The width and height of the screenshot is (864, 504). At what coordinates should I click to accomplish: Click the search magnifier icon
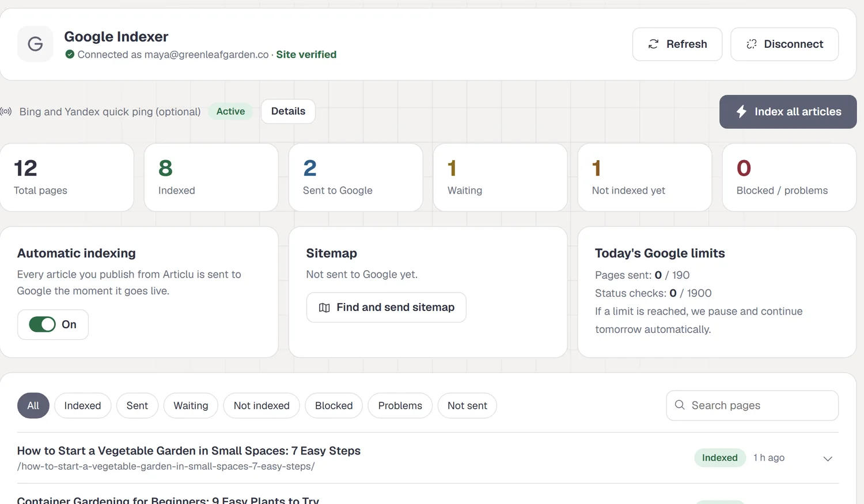click(x=680, y=405)
